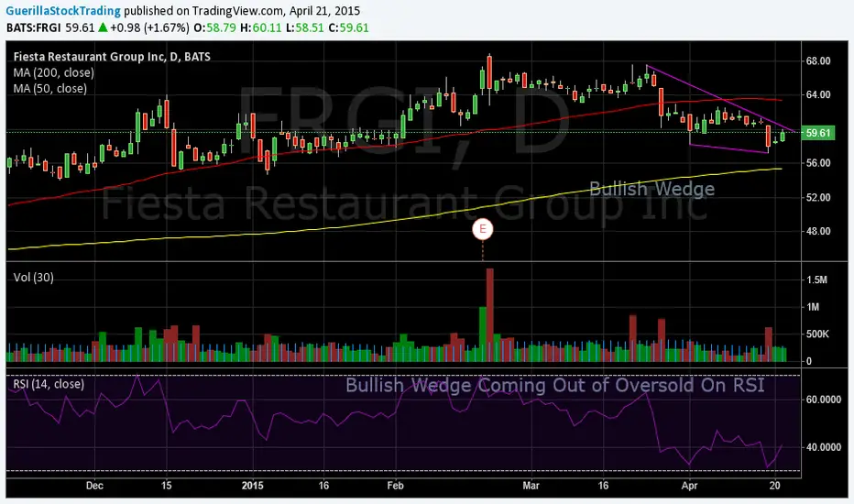Click the Apr date axis label

coord(689,486)
